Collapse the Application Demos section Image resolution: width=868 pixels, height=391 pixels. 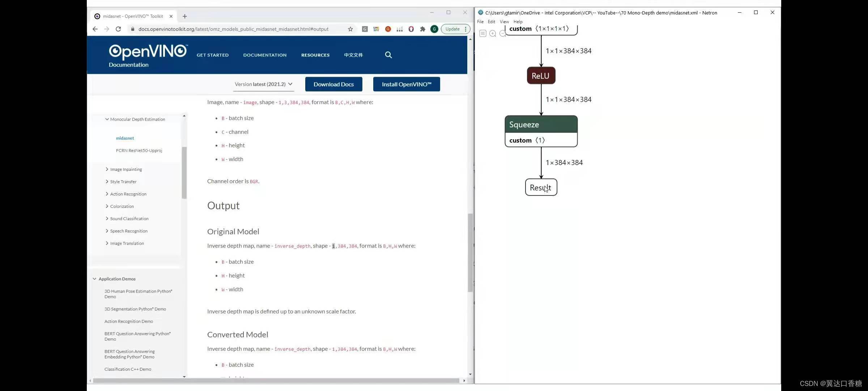[95, 279]
